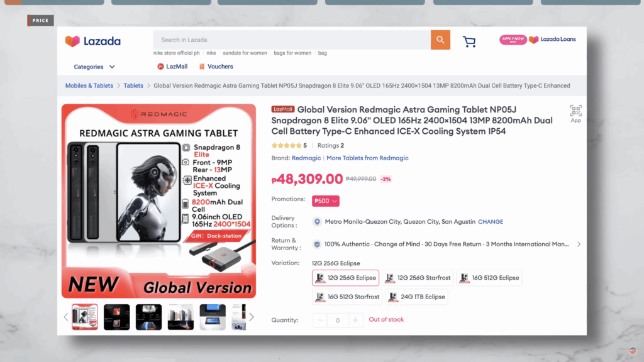Show next product thumbnails with right arrow

tap(252, 317)
